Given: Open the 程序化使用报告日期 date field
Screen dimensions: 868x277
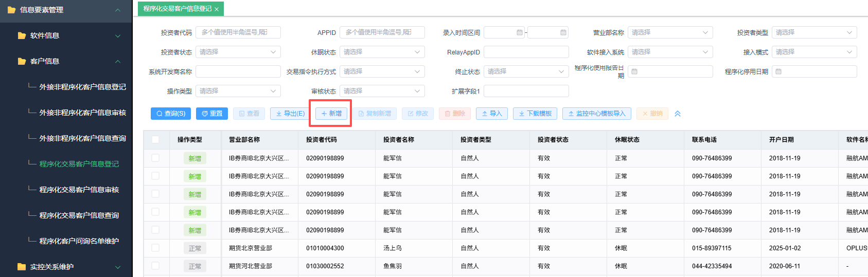Looking at the screenshot, I should point(670,71).
